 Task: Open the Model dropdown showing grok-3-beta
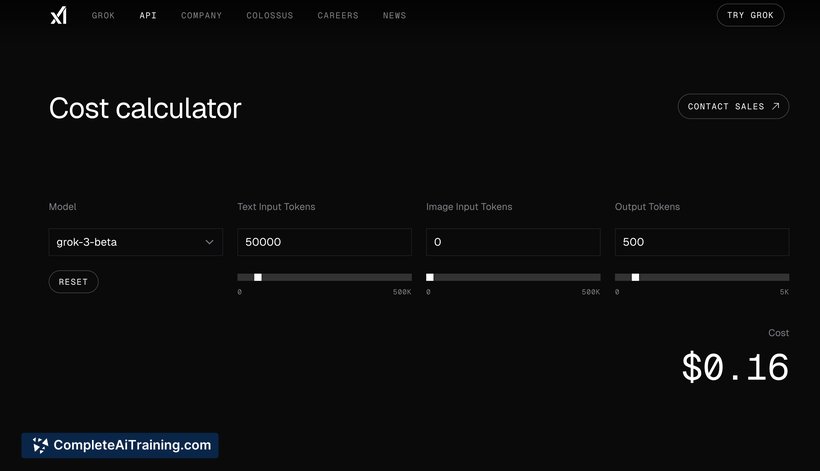pyautogui.click(x=135, y=242)
